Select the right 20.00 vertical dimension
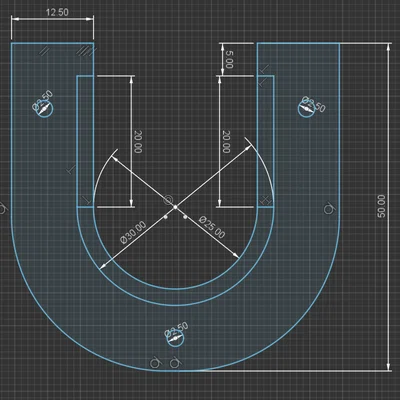Viewport: 400px width, 400px height. tap(226, 142)
